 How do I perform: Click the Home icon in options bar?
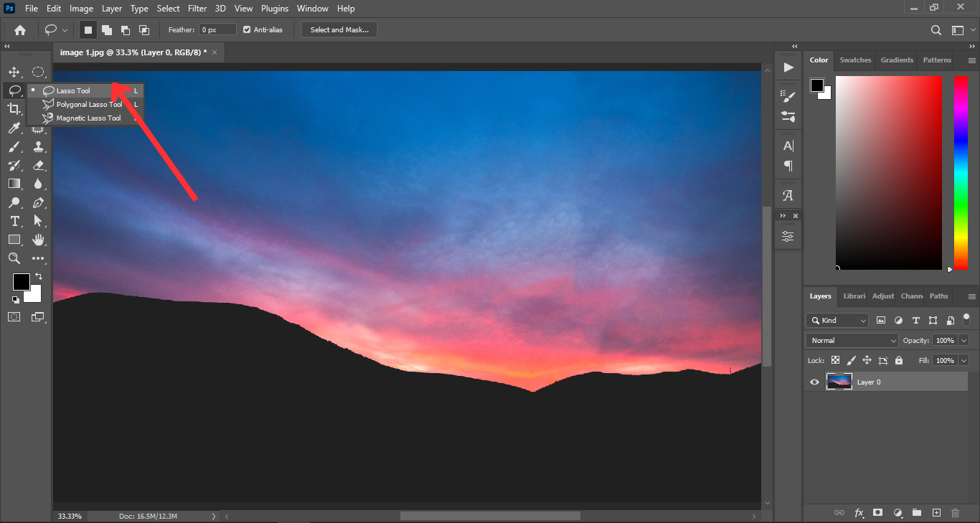click(x=20, y=30)
